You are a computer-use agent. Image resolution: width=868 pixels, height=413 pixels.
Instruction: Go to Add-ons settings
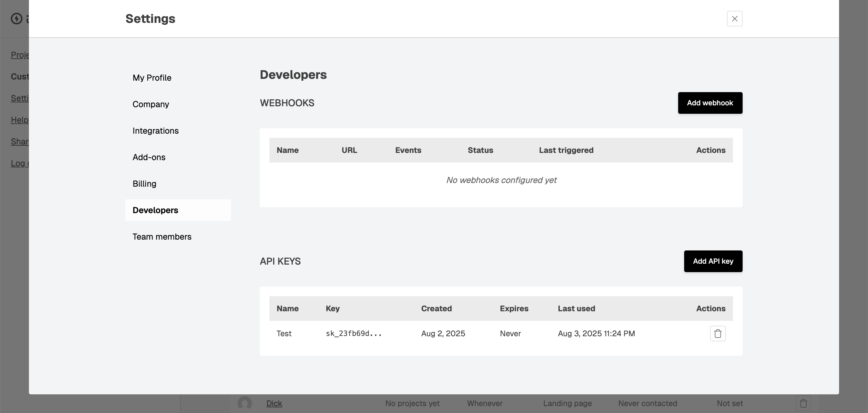(x=149, y=157)
